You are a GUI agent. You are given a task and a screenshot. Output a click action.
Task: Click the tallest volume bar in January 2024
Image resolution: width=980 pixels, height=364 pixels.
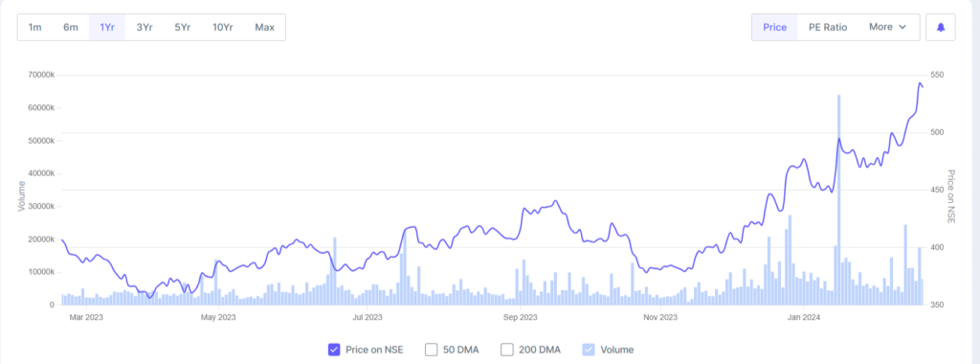pyautogui.click(x=838, y=199)
